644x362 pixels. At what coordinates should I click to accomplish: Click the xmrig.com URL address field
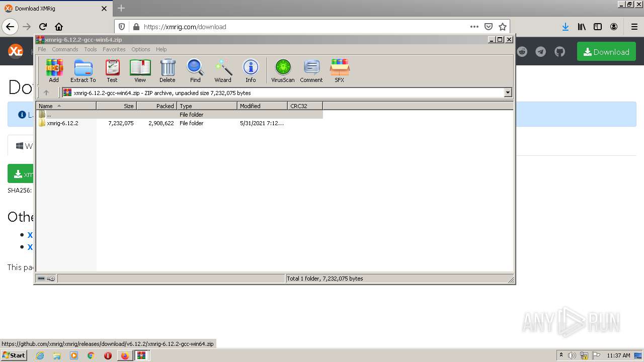(302, 27)
